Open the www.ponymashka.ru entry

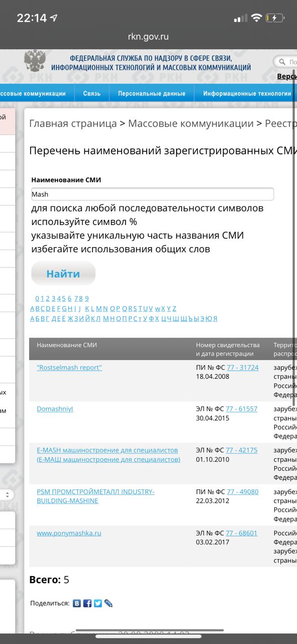pyautogui.click(x=69, y=532)
